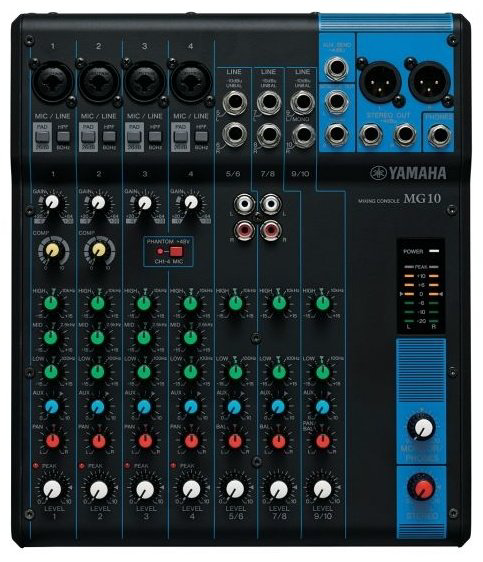Click the green HIGH EQ knob on channel 5/6
The height and width of the screenshot is (562, 483).
coord(235,303)
